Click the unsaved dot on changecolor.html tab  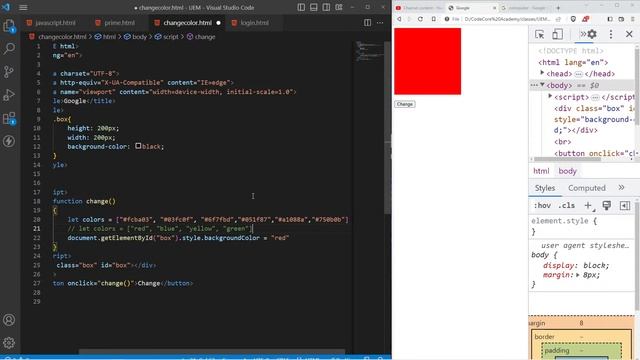(x=218, y=23)
